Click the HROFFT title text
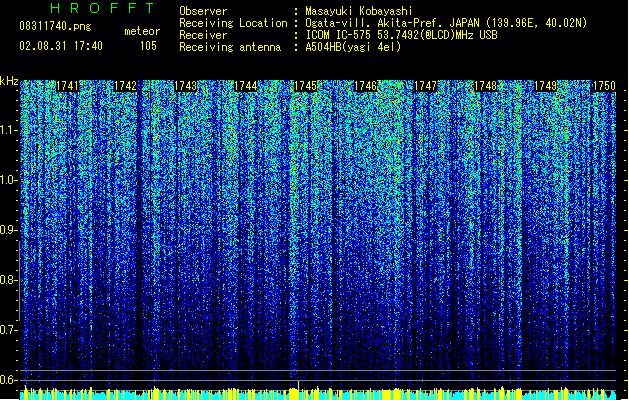Image resolution: width=629 pixels, height=400 pixels. [x=102, y=8]
